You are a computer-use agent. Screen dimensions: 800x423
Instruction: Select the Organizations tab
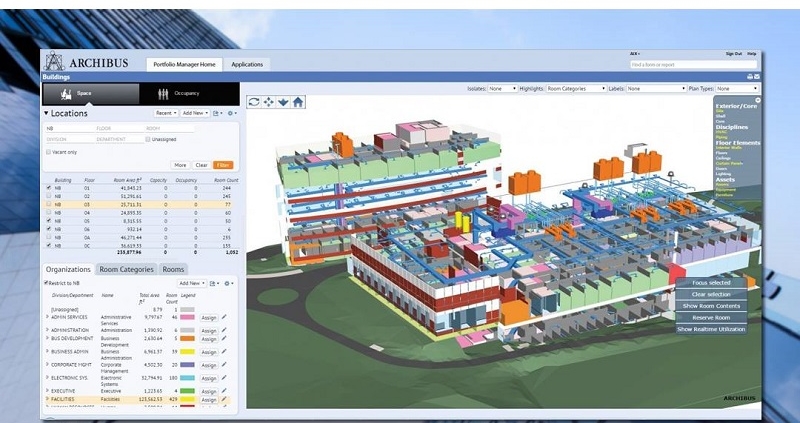(68, 269)
